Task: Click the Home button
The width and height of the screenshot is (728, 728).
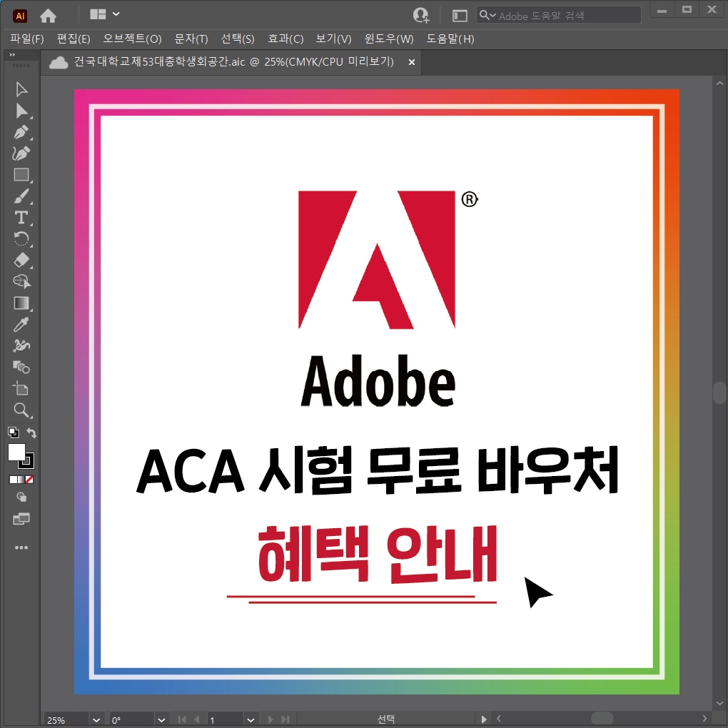Action: click(46, 15)
